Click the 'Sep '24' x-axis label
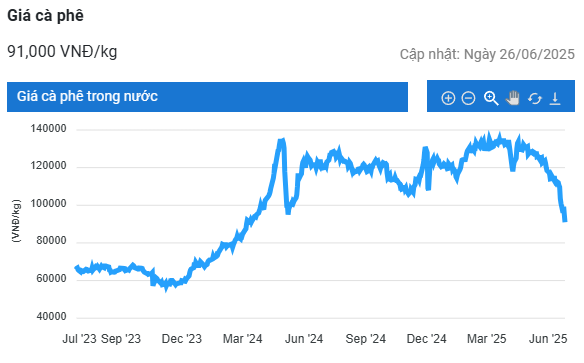 [x=365, y=339]
